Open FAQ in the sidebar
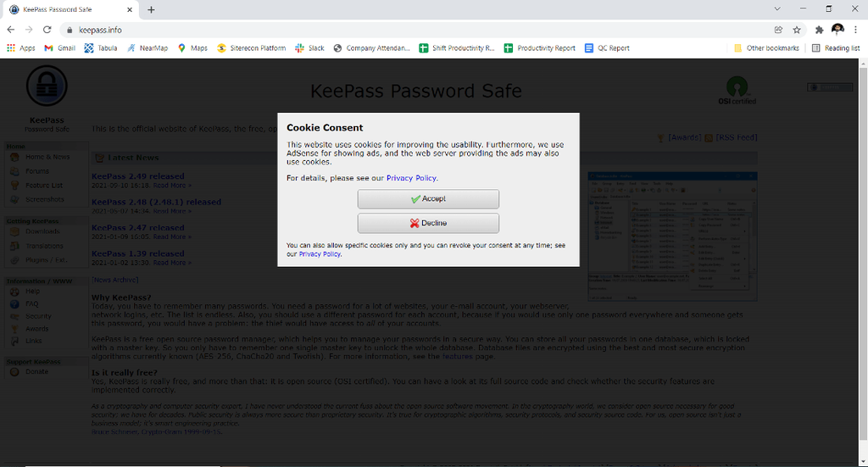The height and width of the screenshot is (467, 868). coord(31,303)
